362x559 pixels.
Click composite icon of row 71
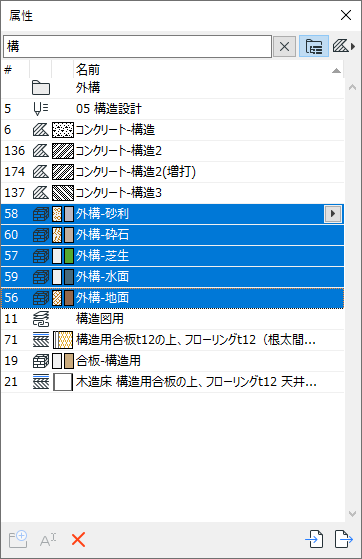41,340
